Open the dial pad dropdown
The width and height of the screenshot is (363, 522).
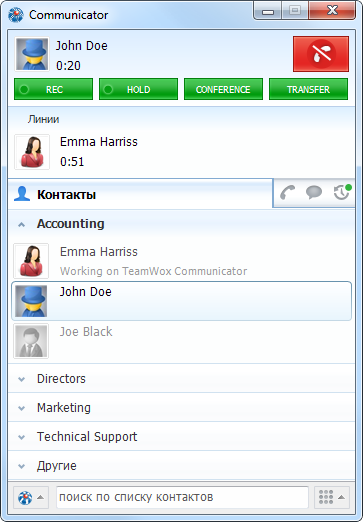[332, 497]
